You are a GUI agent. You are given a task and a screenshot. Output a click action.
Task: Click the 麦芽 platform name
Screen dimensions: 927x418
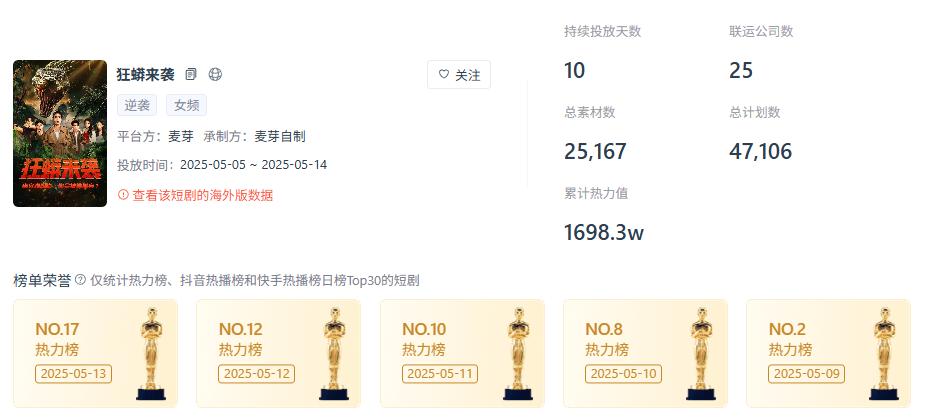click(181, 137)
